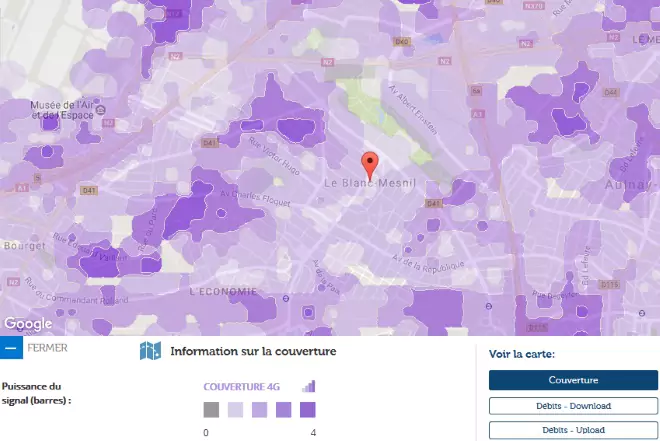Click the Google logo on map
This screenshot has height=441, width=660.
tap(28, 324)
